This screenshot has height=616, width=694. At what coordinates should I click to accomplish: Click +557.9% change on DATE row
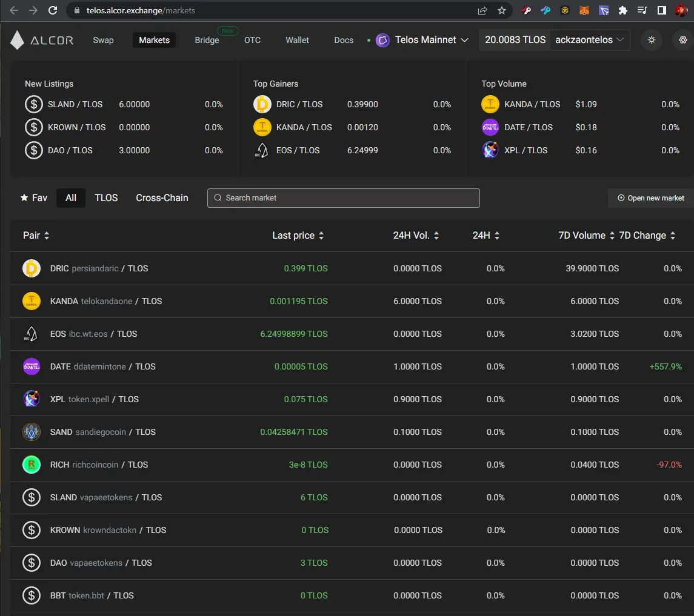click(x=666, y=366)
